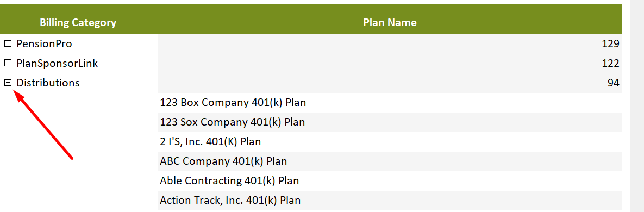Click the PensionPro category label
Image resolution: width=644 pixels, height=212 pixels.
pyautogui.click(x=45, y=43)
